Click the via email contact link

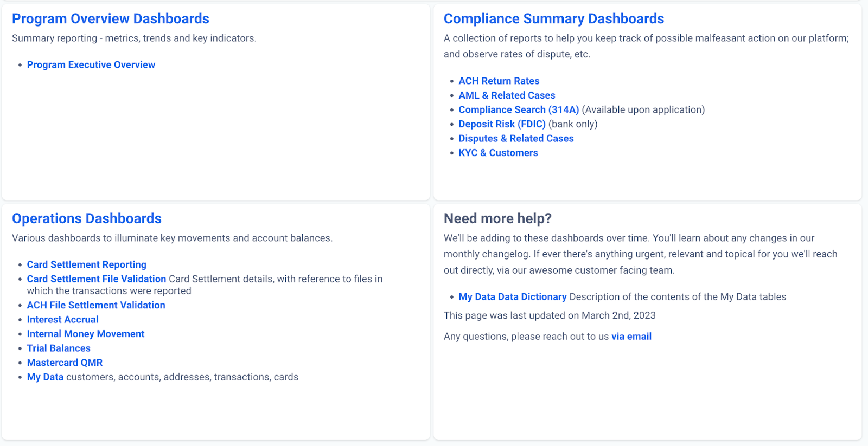coord(631,337)
